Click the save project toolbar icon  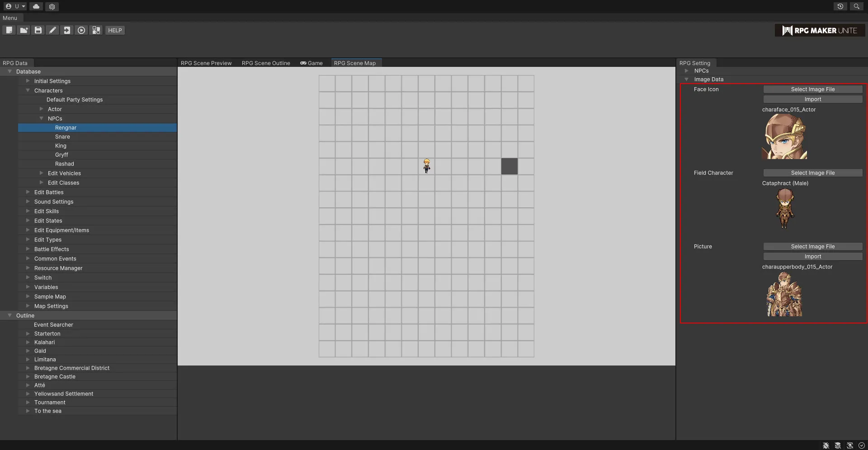coord(38,30)
